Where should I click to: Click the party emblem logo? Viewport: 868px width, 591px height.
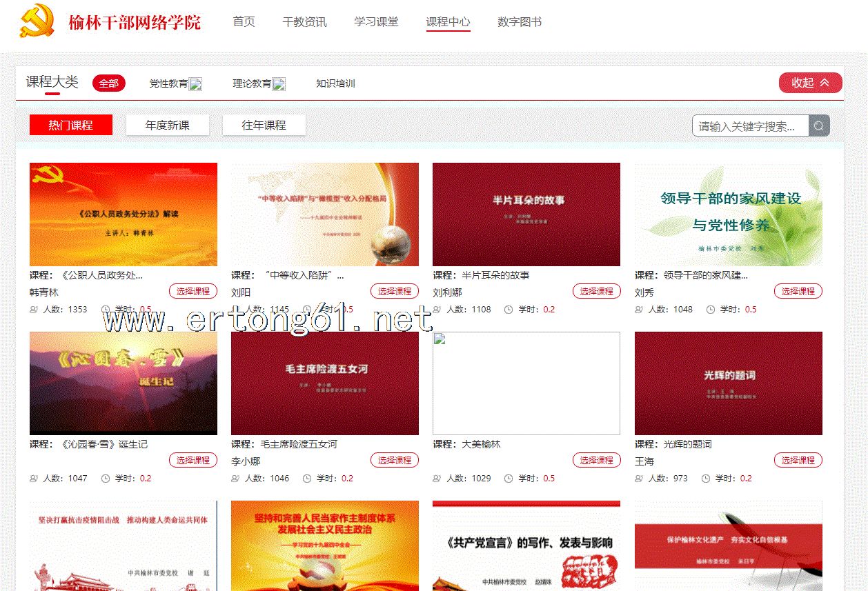click(x=37, y=21)
